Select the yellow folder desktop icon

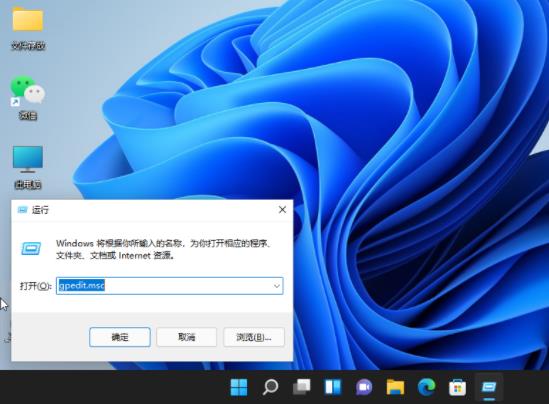pos(28,29)
